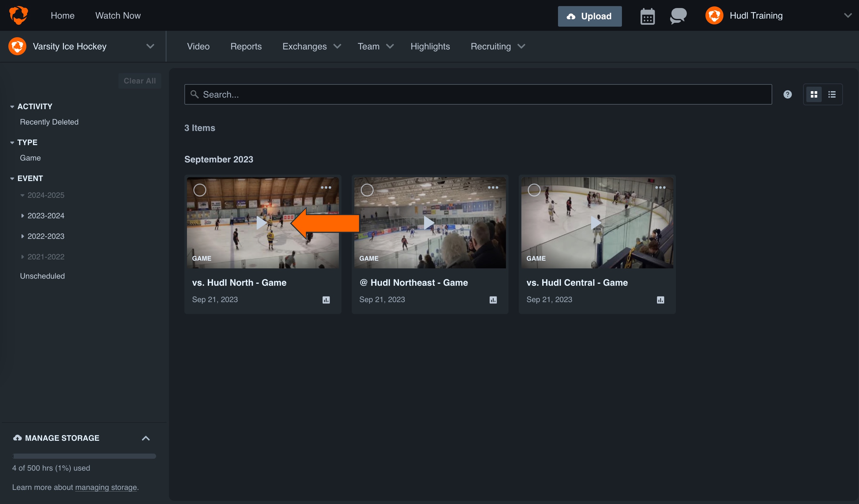Switch to grid view layout
859x504 pixels.
pyautogui.click(x=814, y=94)
